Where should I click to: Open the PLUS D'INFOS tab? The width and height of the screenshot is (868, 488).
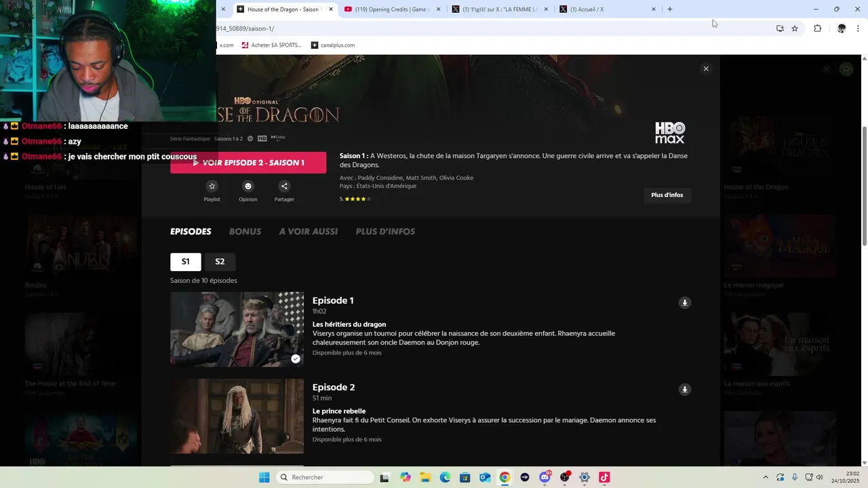[385, 232]
